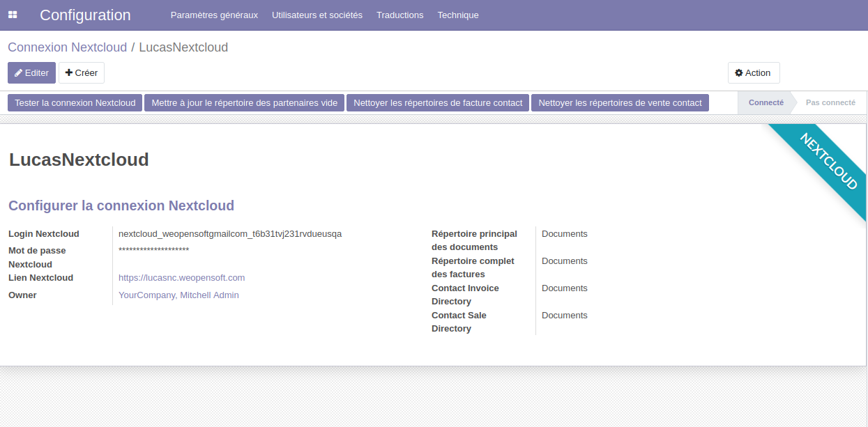The height and width of the screenshot is (427, 868).
Task: Click the Login Nextcloud field label
Action: (x=44, y=233)
